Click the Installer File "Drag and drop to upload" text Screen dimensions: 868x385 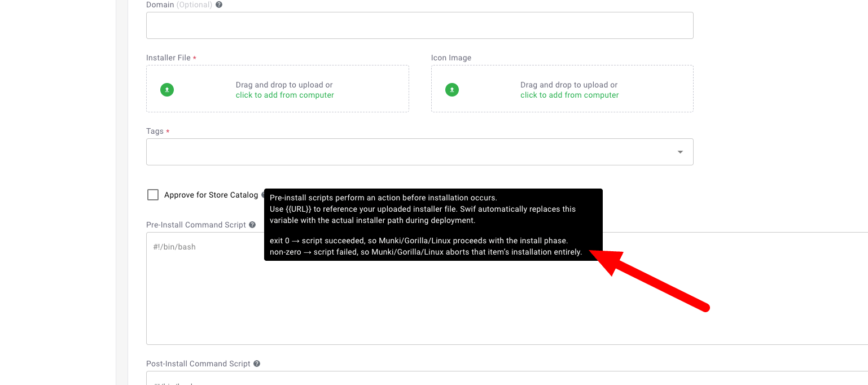point(284,85)
